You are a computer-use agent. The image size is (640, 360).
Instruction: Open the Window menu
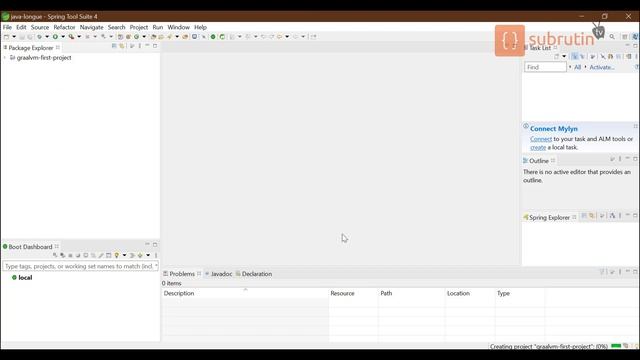point(178,27)
